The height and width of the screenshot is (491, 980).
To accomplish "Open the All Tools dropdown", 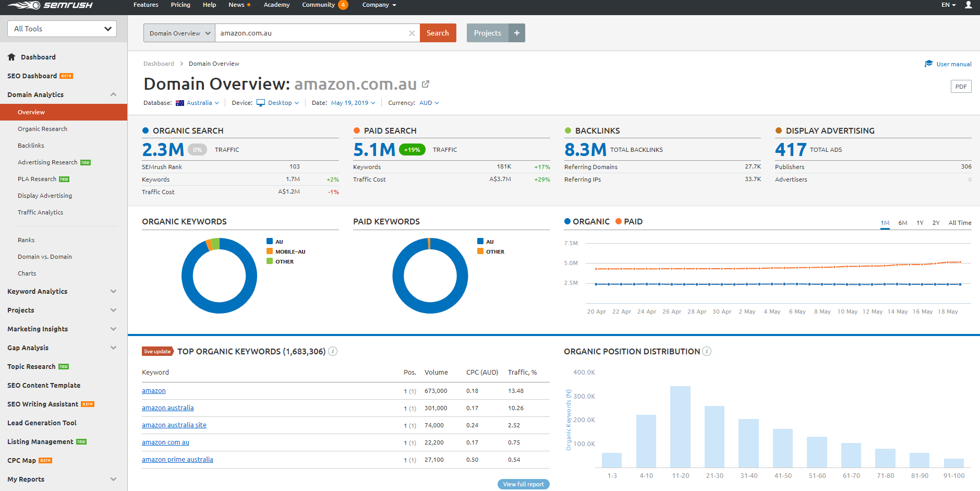I will coord(62,29).
